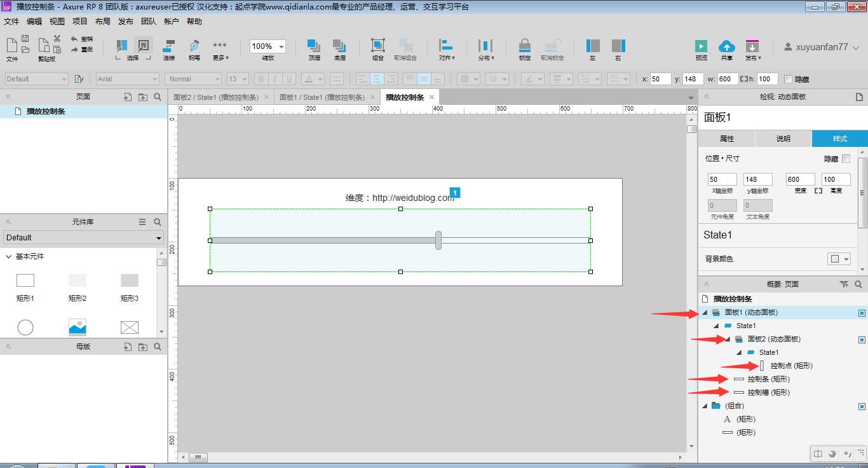Click the new file icon

coord(11,45)
